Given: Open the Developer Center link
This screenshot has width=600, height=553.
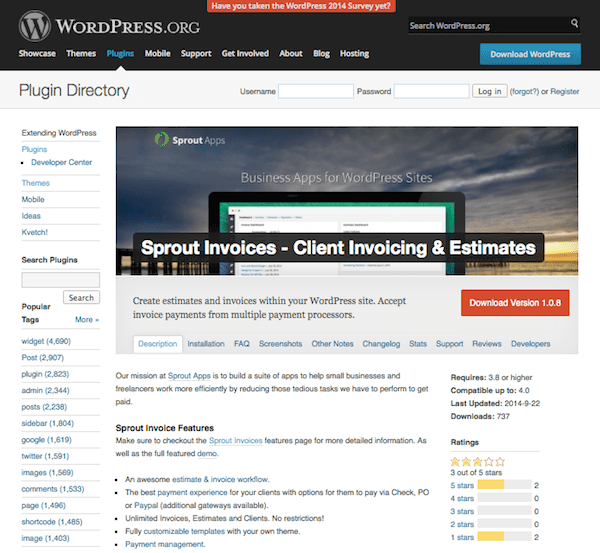Looking at the screenshot, I should (x=62, y=162).
